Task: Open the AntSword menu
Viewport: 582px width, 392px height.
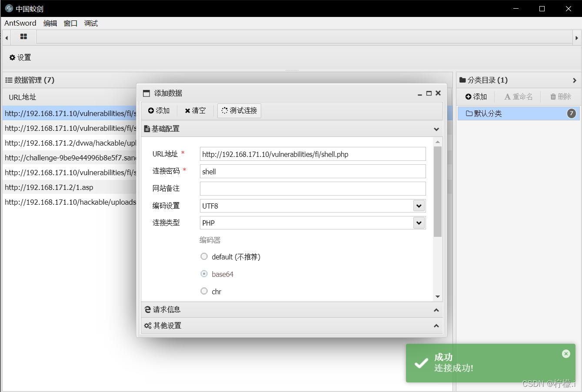Action: 20,23
